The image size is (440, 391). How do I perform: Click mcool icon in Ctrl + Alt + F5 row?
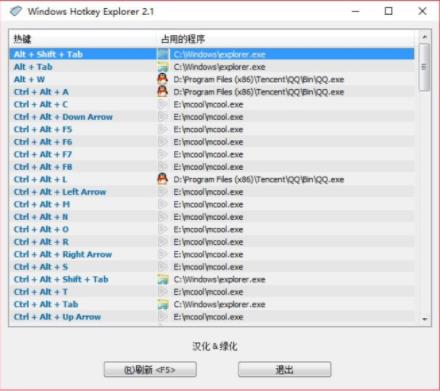163,129
